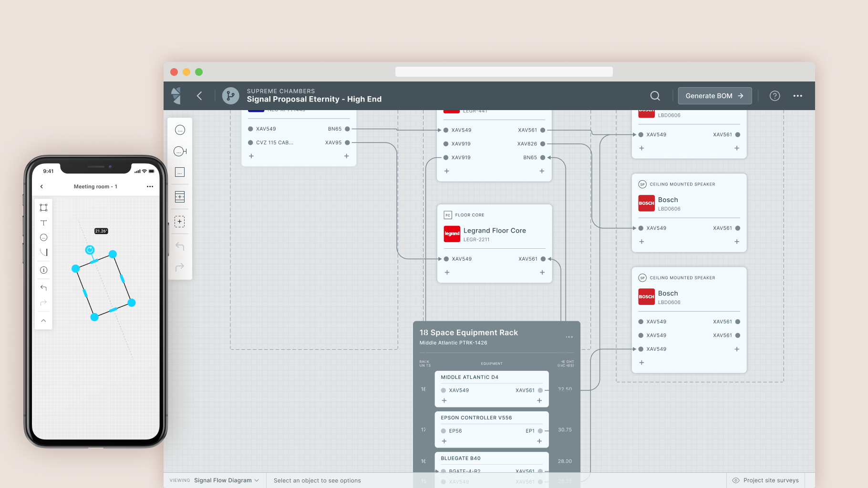The image size is (868, 488).
Task: Go back on phone Meeting room screen
Action: pos(42,187)
